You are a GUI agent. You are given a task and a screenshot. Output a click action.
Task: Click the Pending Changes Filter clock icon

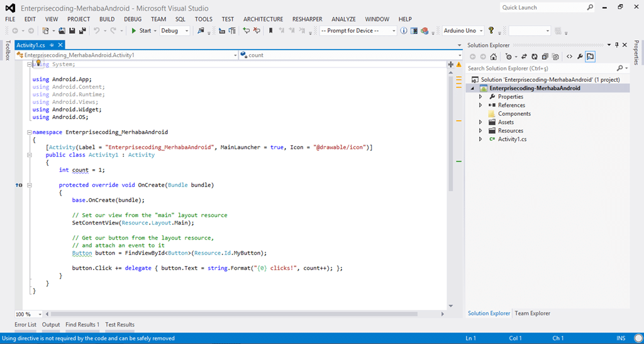(509, 57)
